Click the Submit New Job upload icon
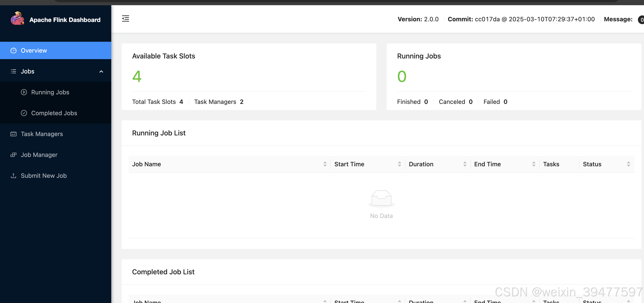 pos(13,176)
